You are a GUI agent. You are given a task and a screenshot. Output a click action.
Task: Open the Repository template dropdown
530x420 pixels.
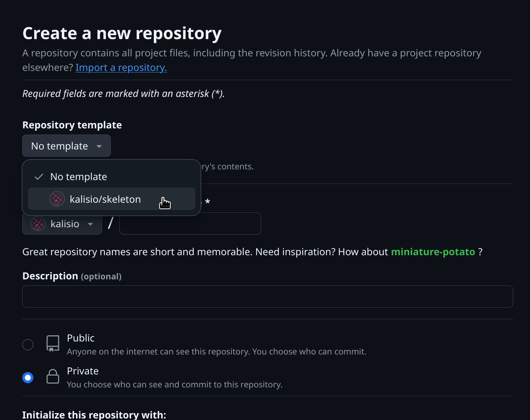[x=66, y=146]
